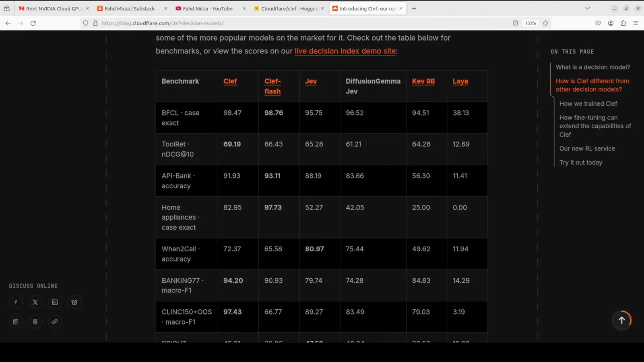Jump to What is a decision model section
Viewport: 644px width, 362px height.
point(593,67)
